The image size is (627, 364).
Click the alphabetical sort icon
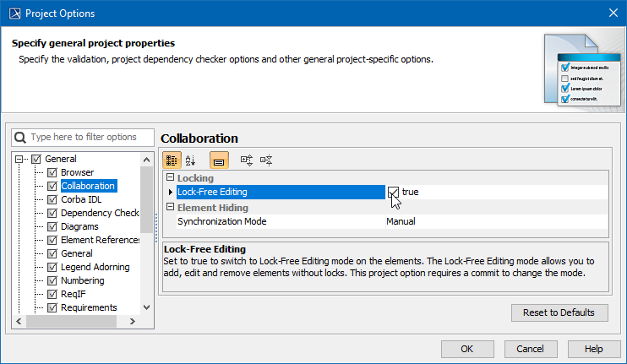tap(190, 159)
